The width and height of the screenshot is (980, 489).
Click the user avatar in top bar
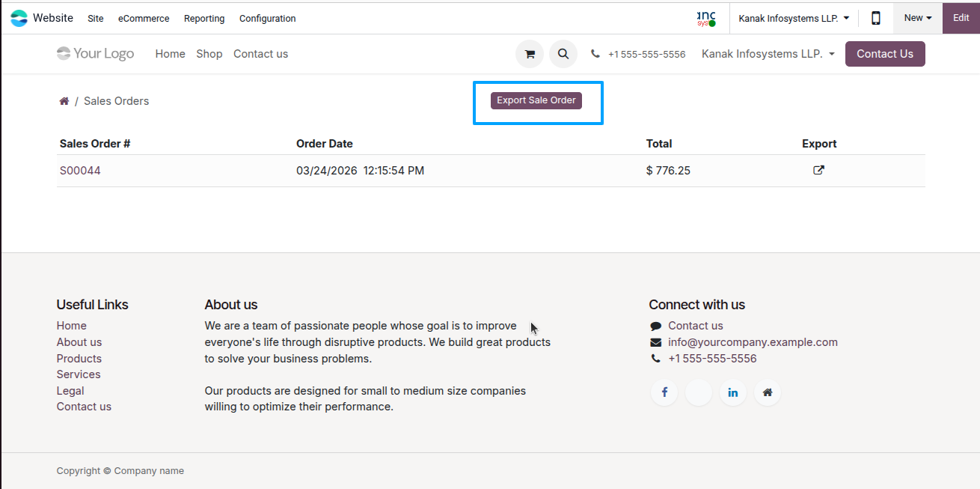[x=706, y=18]
